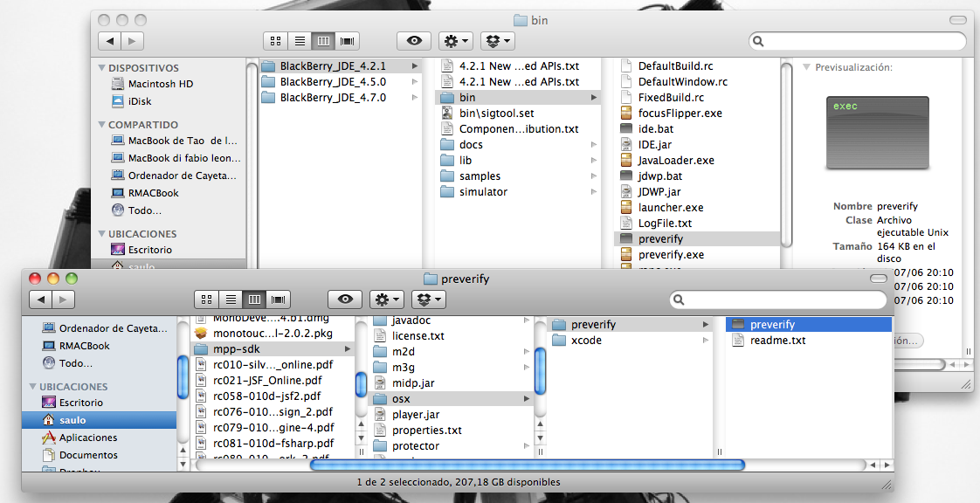Open Dropbox menu in preverify window
Viewport: 980px width, 503px height.
(429, 300)
